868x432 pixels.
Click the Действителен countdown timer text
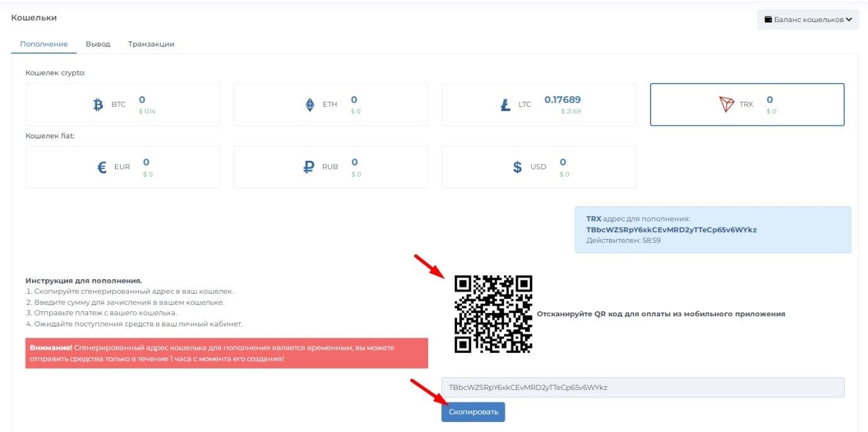tap(623, 240)
